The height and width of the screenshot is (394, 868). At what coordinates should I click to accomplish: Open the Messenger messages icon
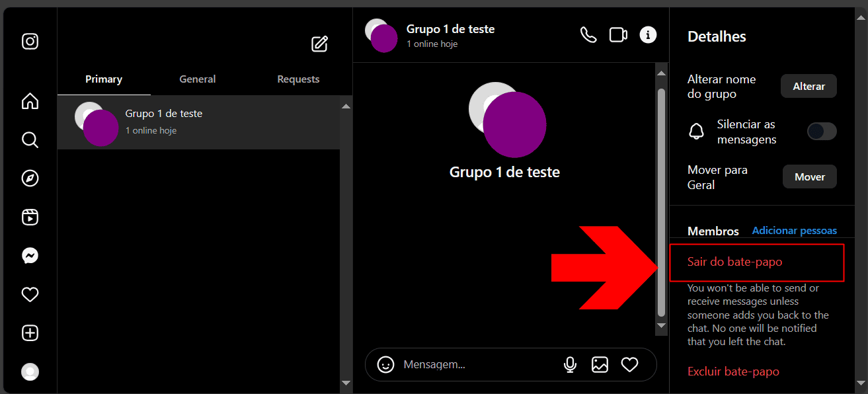[x=30, y=256]
